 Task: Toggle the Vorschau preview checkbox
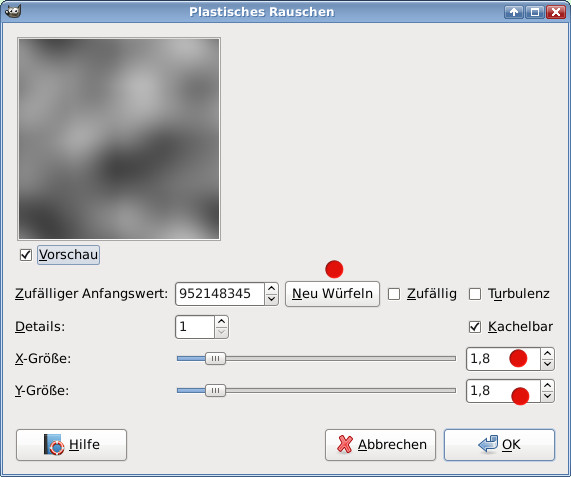tap(26, 255)
